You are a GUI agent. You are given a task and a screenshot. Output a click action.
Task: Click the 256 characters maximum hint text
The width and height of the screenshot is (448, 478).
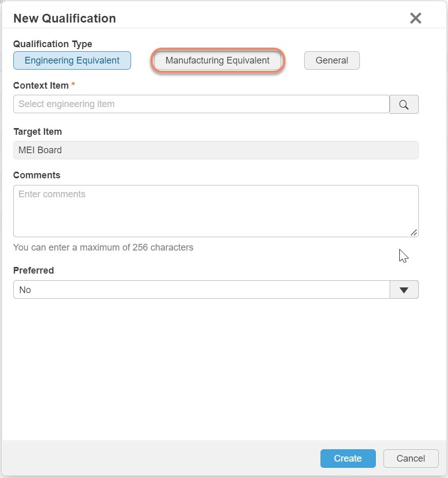pyautogui.click(x=103, y=247)
